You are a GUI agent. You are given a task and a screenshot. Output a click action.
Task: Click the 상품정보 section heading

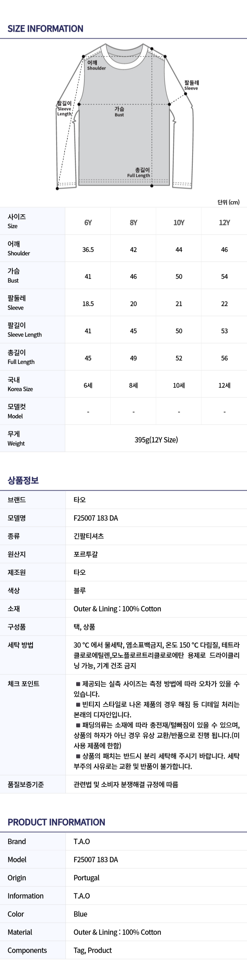(x=23, y=480)
